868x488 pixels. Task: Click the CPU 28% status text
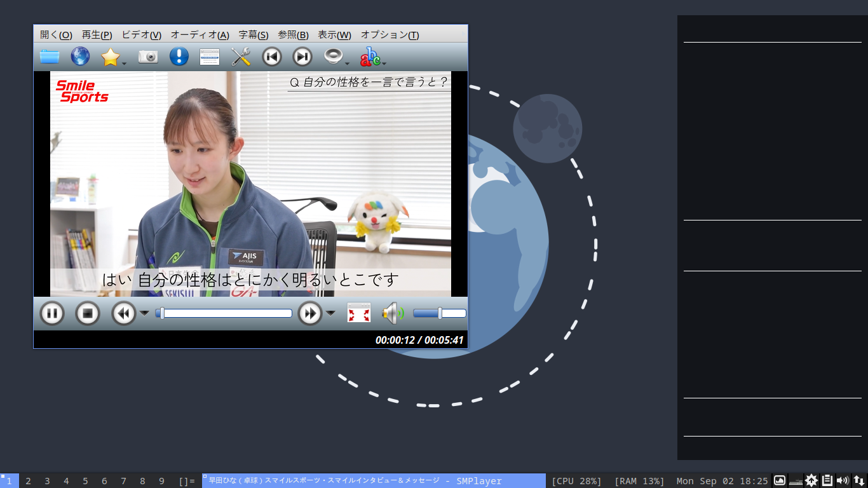576,481
